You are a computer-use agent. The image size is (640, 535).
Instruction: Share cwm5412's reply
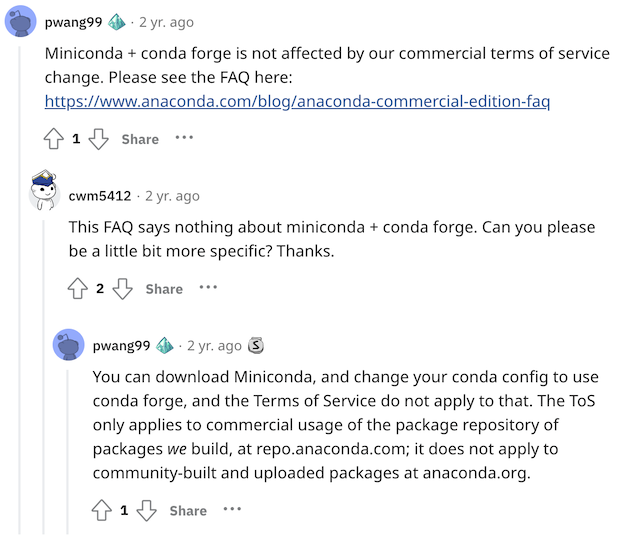(x=164, y=288)
